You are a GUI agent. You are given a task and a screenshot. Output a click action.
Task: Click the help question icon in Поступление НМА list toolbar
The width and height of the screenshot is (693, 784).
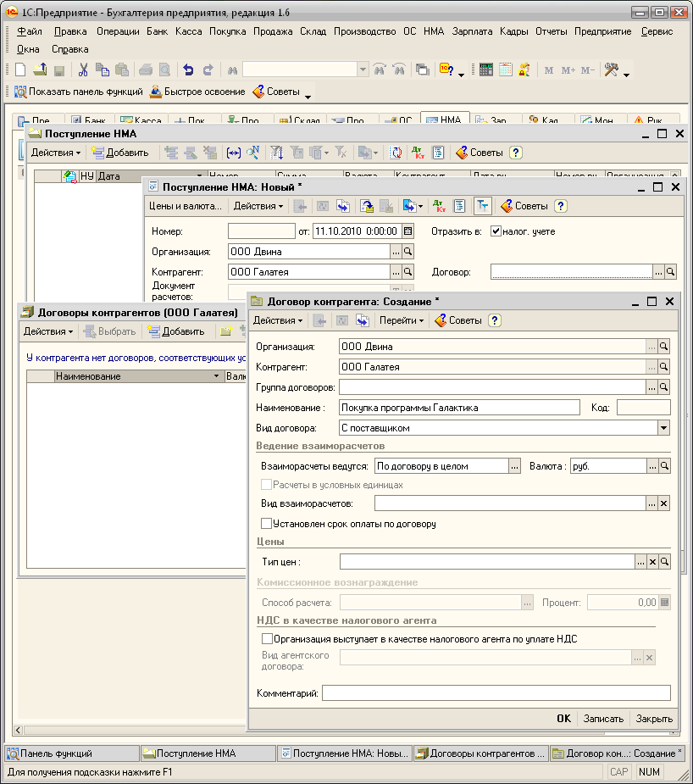[x=516, y=153]
